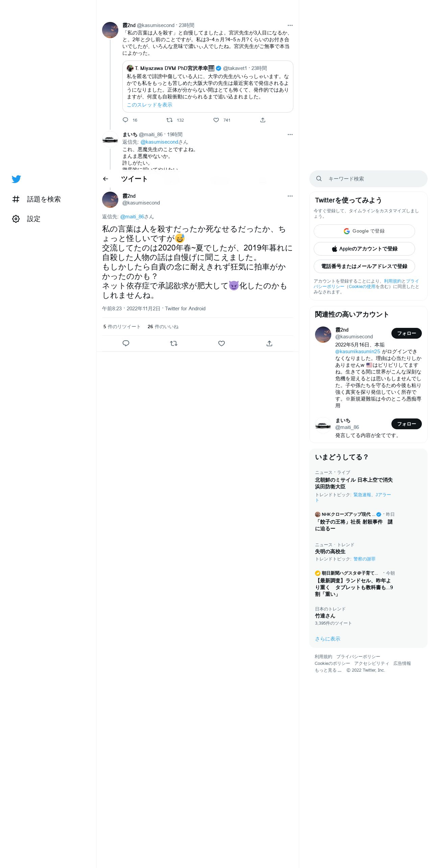
Task: Click the さらに表示 link under trends
Action: [328, 639]
